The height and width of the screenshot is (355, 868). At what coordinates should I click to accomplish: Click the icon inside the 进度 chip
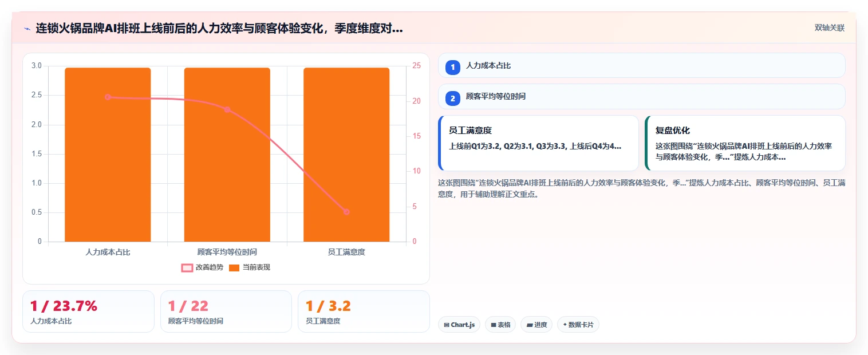(x=530, y=325)
